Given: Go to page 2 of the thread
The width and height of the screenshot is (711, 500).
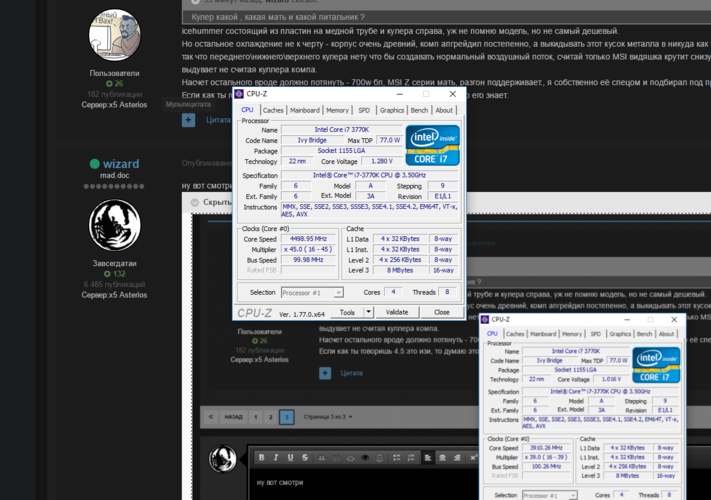Looking at the screenshot, I should coord(270,416).
